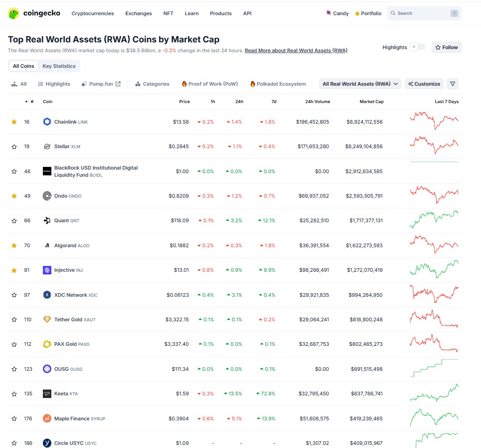This screenshot has height=448, width=481.
Task: Open the Keeta KTA coin page
Action: 66,394
